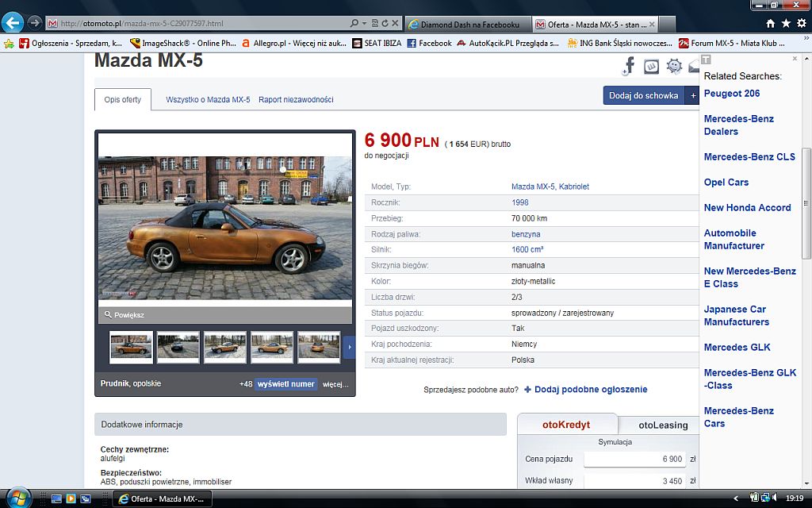Expand the plus next to Dodaj do schowka
Viewport: 812px width, 508px height.
pos(693,95)
